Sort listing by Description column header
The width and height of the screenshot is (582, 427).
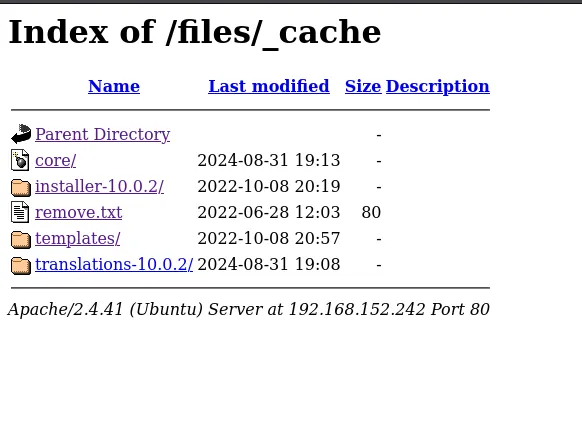(438, 87)
